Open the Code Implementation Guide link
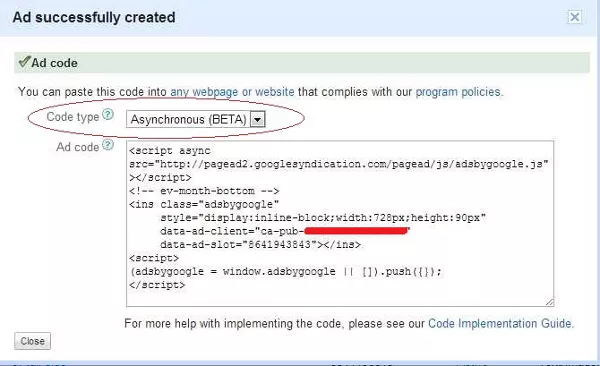 coord(500,324)
